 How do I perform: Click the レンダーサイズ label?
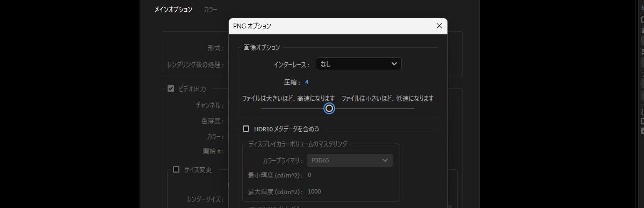(205, 199)
